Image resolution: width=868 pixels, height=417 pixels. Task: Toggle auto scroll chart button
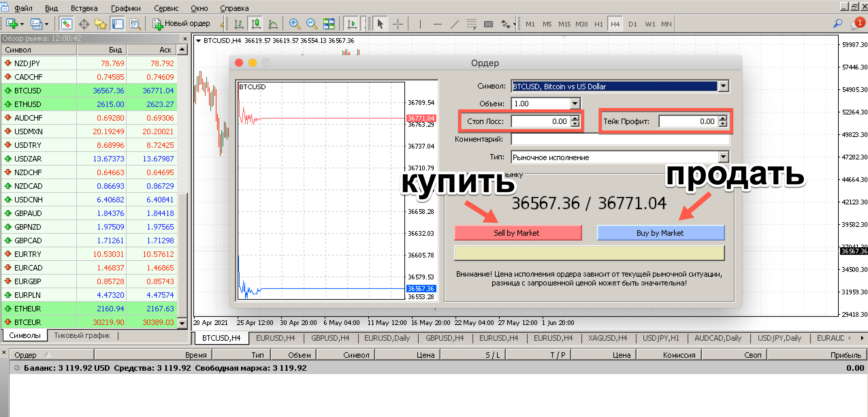click(351, 24)
